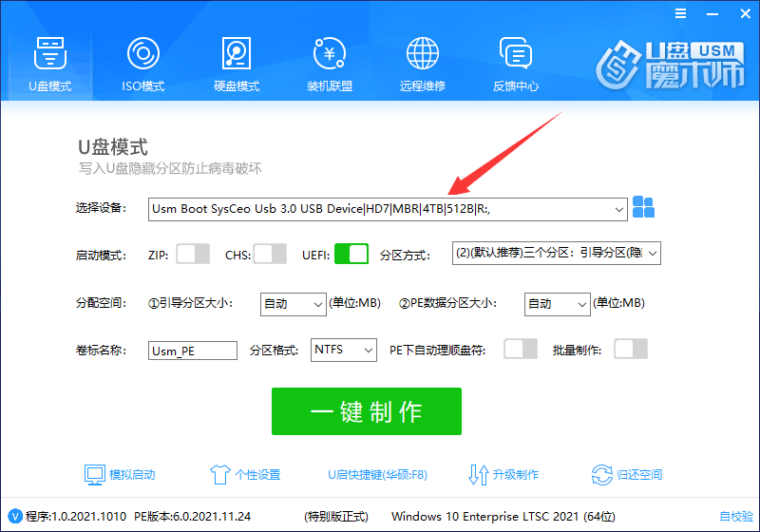Open 远程维修 globe icon
Image resolution: width=760 pixels, height=532 pixels.
pos(422,53)
